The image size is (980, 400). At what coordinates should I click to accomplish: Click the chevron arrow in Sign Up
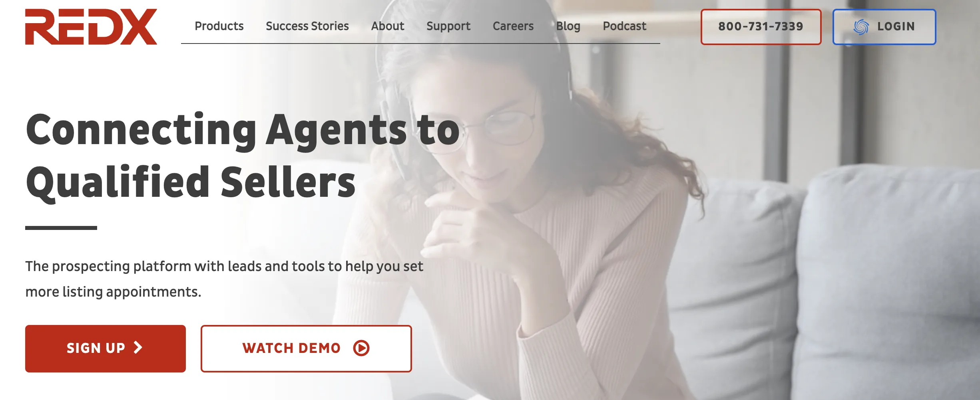click(138, 347)
